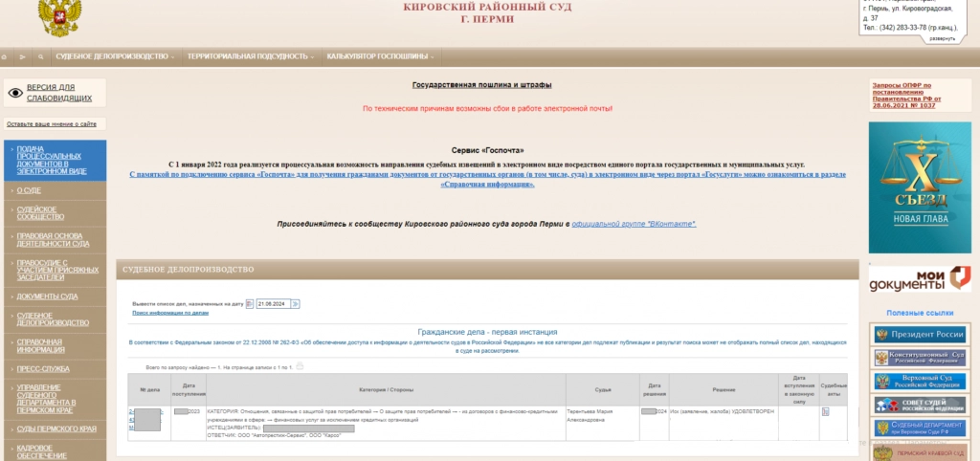The width and height of the screenshot is (980, 461).
Task: Open 'Подача процессуальных документов в электронном виде'
Action: click(55, 160)
